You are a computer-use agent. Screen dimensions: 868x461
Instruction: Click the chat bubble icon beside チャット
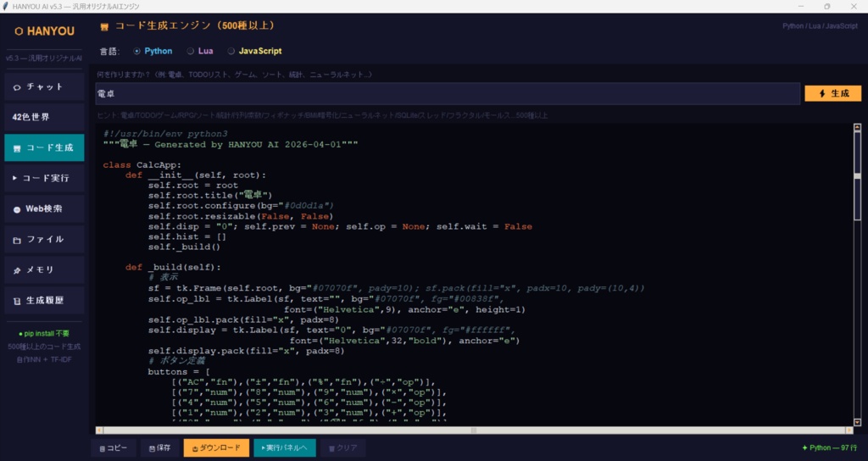click(17, 87)
